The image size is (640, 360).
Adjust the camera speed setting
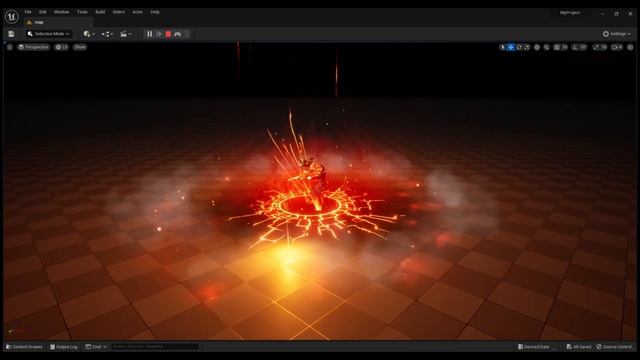[617, 47]
